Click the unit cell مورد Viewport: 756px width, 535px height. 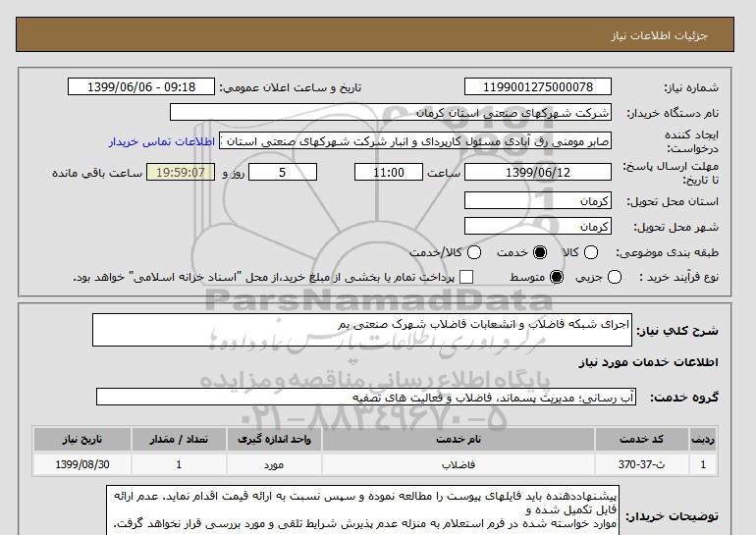274,464
